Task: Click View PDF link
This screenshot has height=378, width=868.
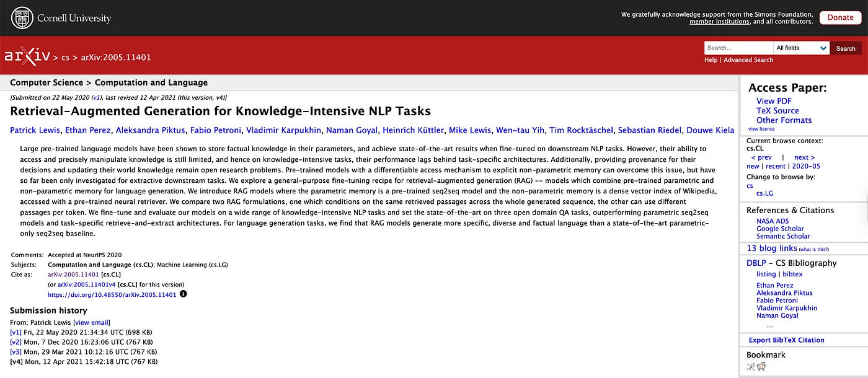Action: (774, 101)
